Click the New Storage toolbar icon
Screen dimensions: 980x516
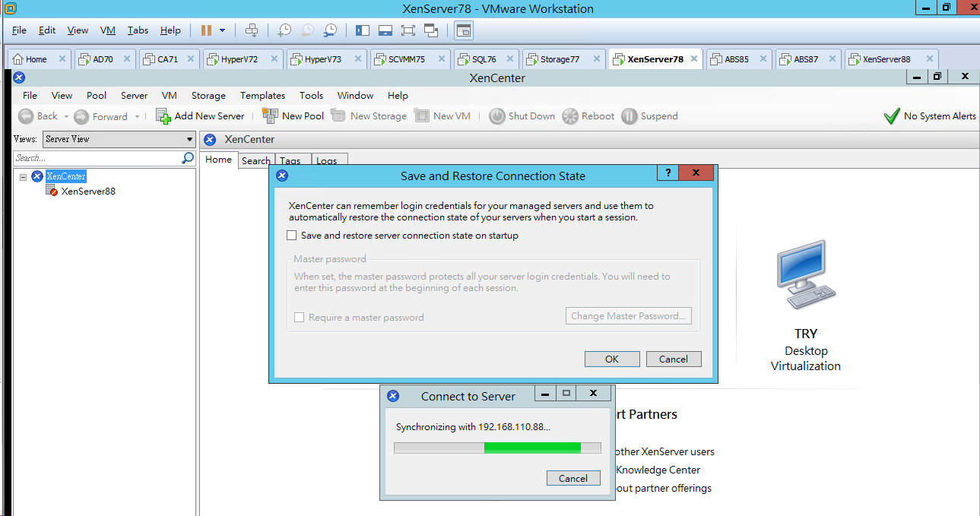point(338,116)
